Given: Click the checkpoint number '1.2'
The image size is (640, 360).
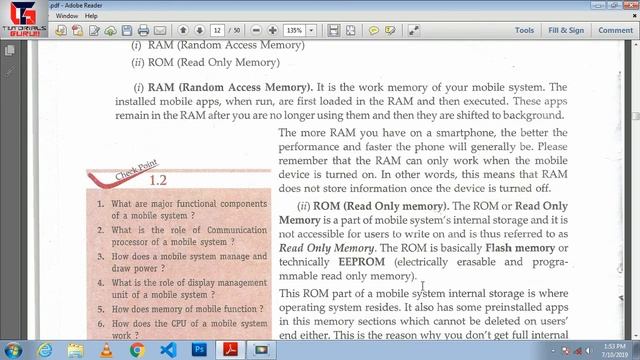Looking at the screenshot, I should 158,180.
